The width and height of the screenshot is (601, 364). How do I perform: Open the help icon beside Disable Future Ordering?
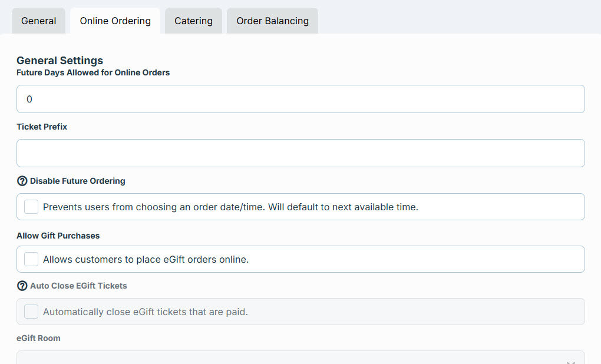pyautogui.click(x=22, y=181)
